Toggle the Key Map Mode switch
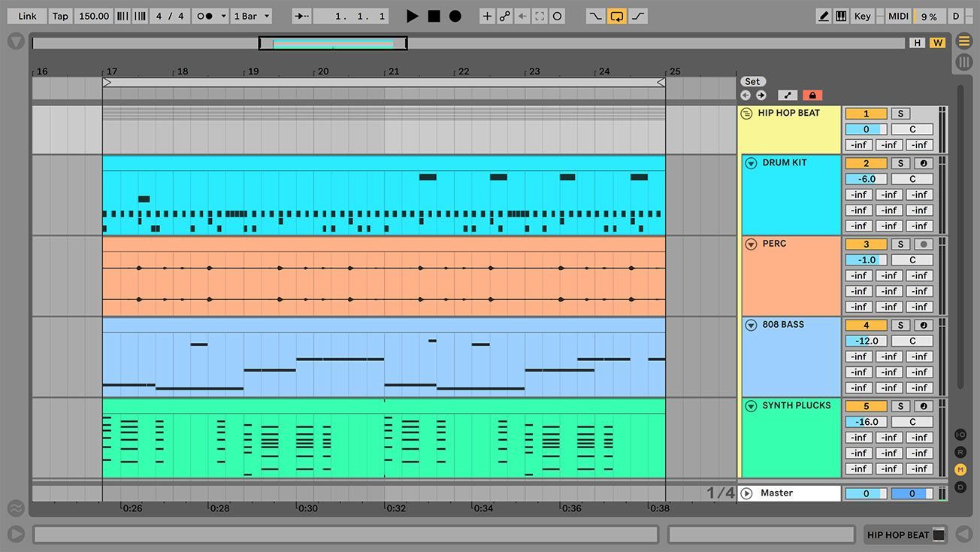Image resolution: width=980 pixels, height=552 pixels. click(x=862, y=16)
